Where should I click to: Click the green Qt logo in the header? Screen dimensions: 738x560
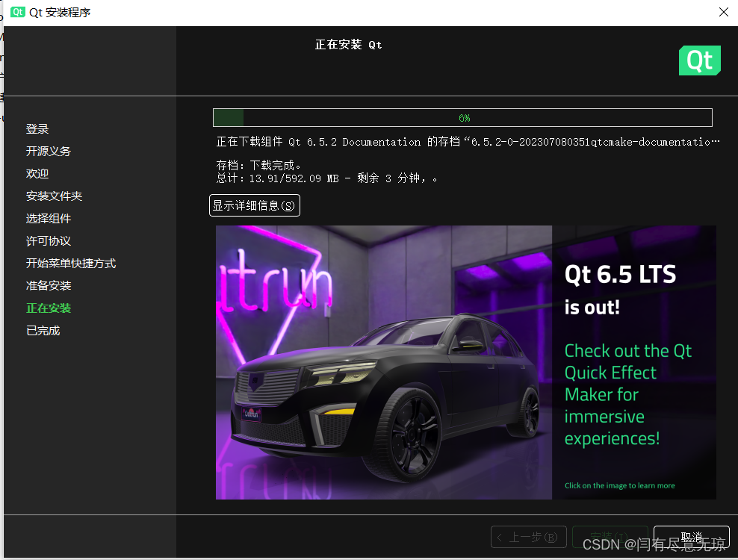[699, 60]
